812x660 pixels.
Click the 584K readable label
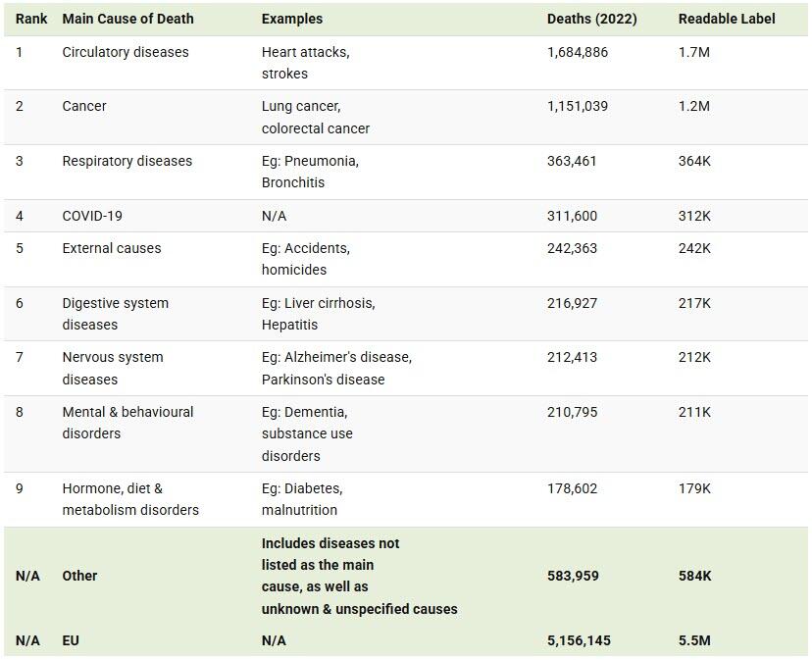(694, 576)
